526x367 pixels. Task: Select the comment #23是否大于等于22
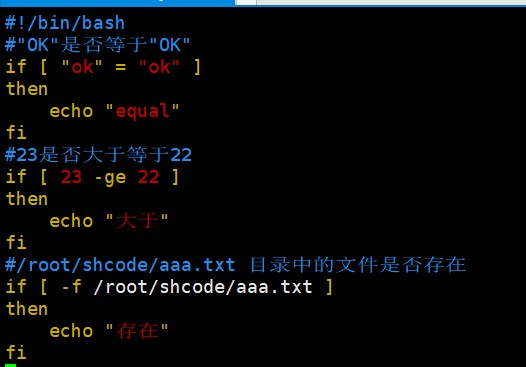(x=99, y=155)
